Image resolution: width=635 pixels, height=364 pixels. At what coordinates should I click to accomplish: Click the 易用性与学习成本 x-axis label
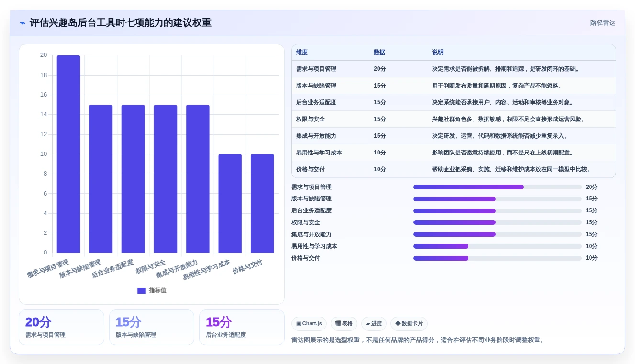[207, 270]
